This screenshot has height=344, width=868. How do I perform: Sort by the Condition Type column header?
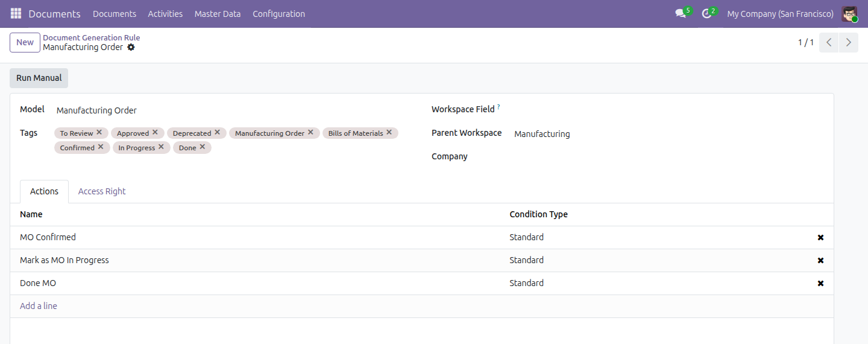pos(539,214)
